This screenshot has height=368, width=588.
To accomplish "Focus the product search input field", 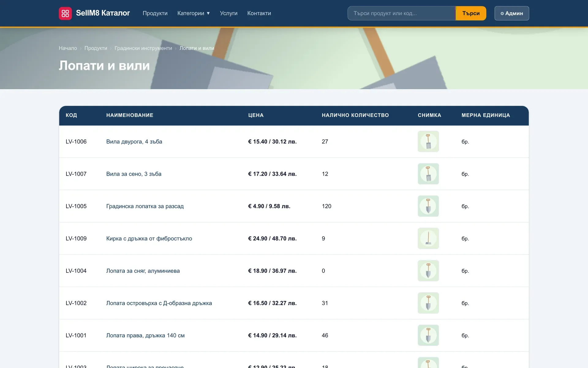I will [401, 13].
